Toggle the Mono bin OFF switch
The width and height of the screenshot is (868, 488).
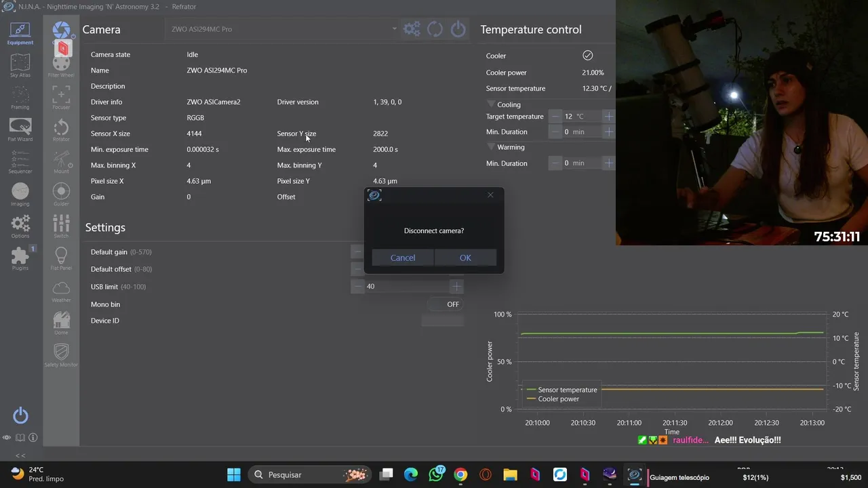tap(446, 304)
